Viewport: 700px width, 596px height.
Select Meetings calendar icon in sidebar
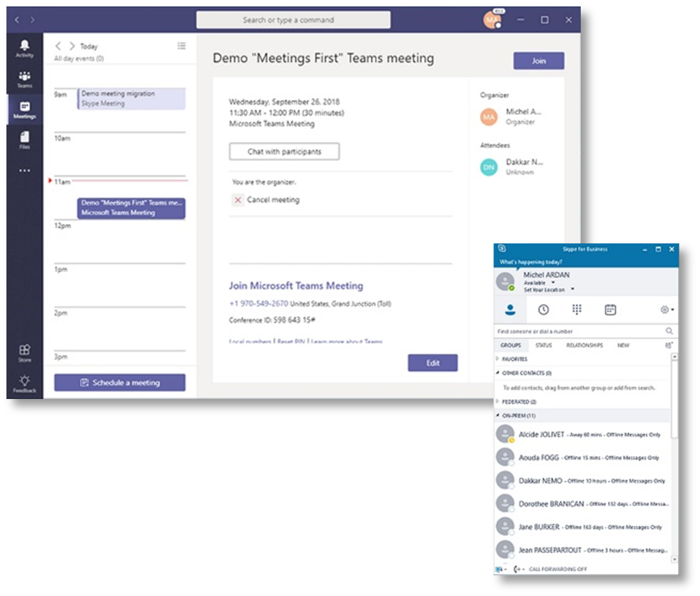(24, 109)
